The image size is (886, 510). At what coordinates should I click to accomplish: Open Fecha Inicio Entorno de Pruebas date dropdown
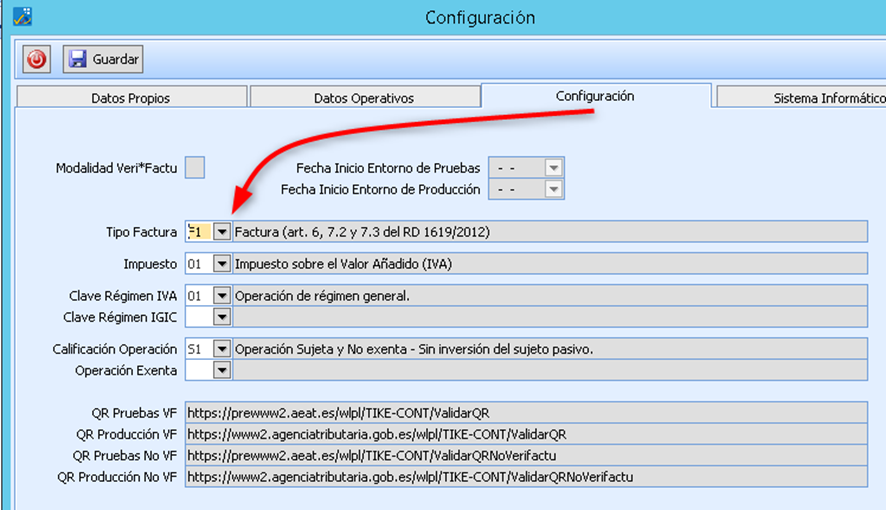coord(553,168)
